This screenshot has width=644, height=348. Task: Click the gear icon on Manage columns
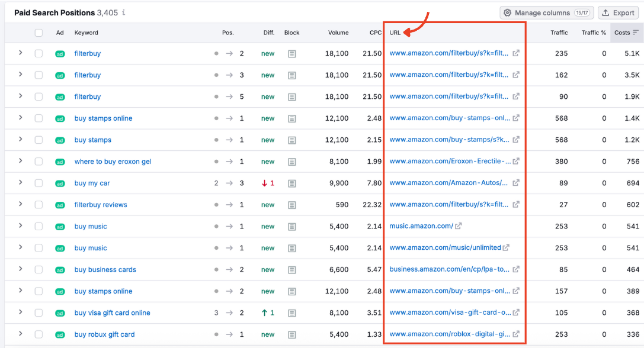pyautogui.click(x=508, y=12)
